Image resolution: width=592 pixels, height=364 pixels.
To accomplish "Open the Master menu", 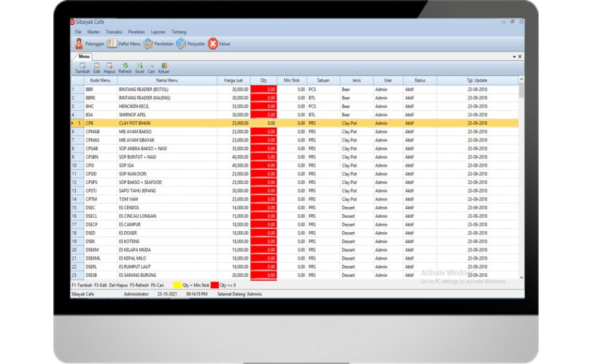I will tap(93, 32).
